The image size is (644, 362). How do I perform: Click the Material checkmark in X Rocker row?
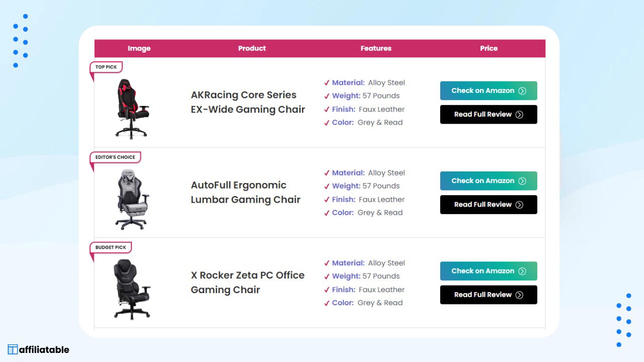point(327,263)
